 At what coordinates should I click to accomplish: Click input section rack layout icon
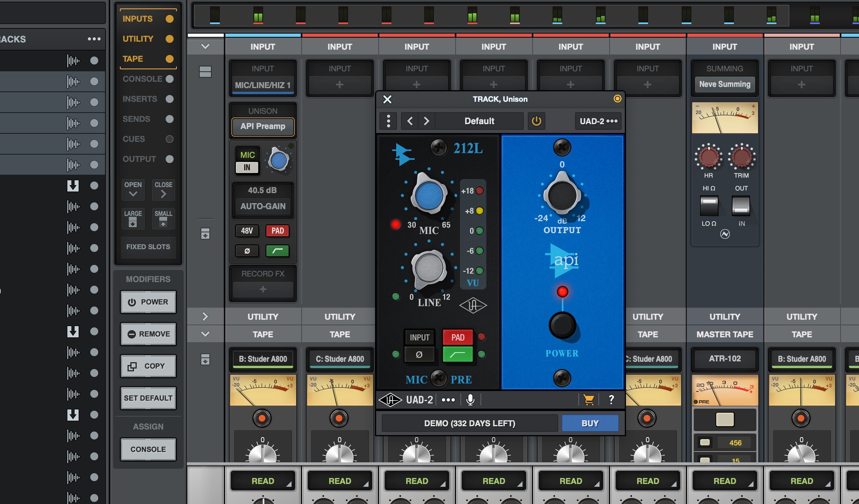coord(205,72)
